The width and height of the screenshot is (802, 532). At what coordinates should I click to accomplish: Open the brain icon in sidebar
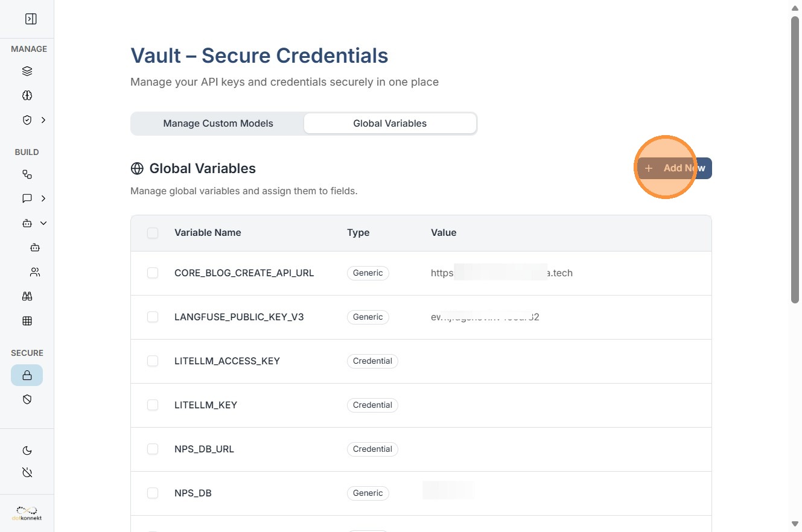27,95
